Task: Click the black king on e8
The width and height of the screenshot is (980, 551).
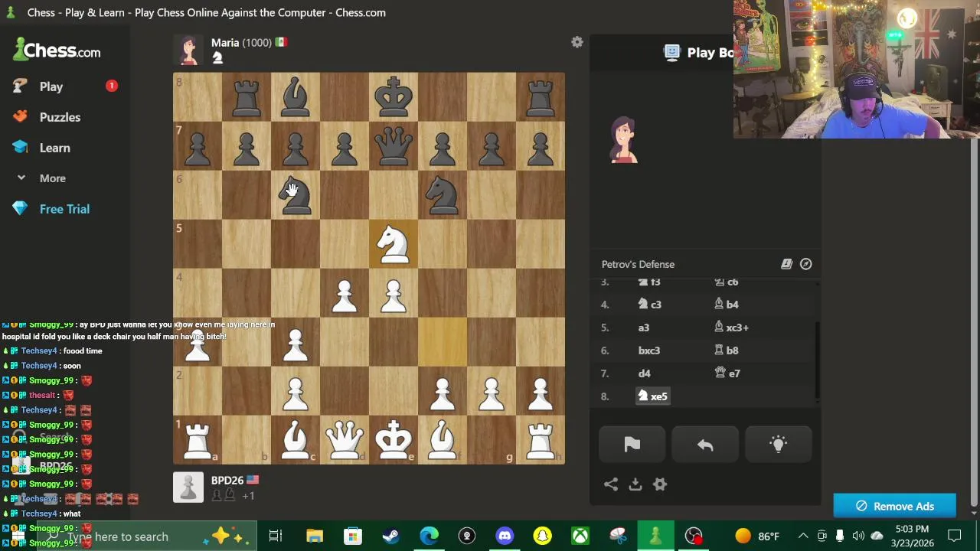Action: [394, 97]
